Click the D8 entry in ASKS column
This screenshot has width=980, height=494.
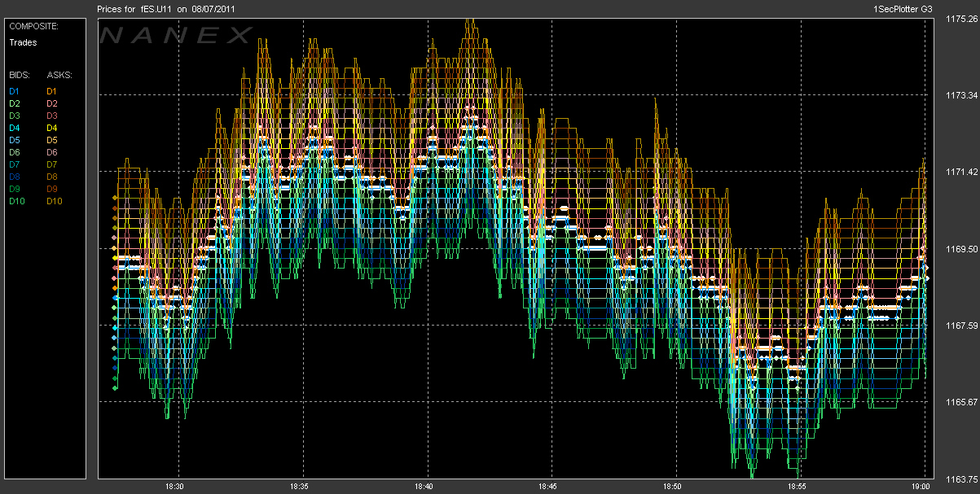(x=52, y=177)
